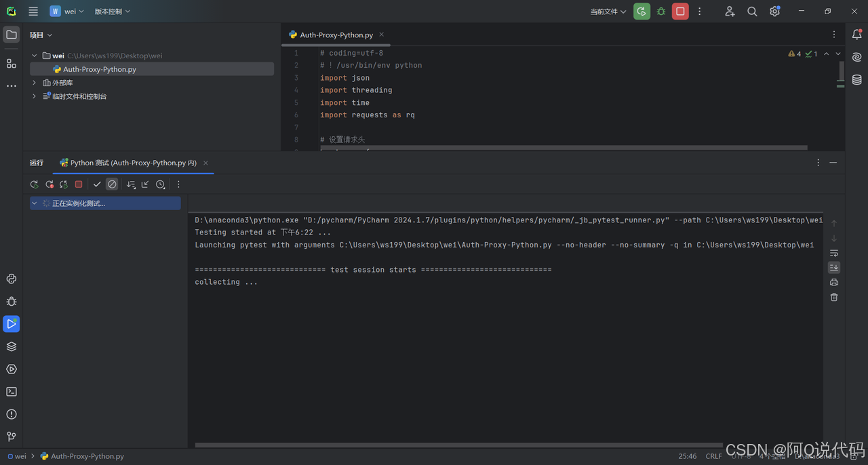Open test history clock icon

[160, 184]
